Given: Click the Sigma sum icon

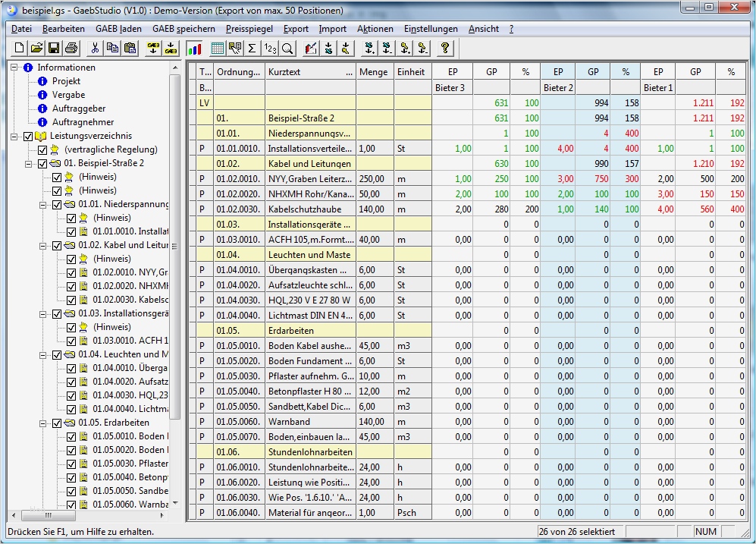Looking at the screenshot, I should [x=252, y=49].
